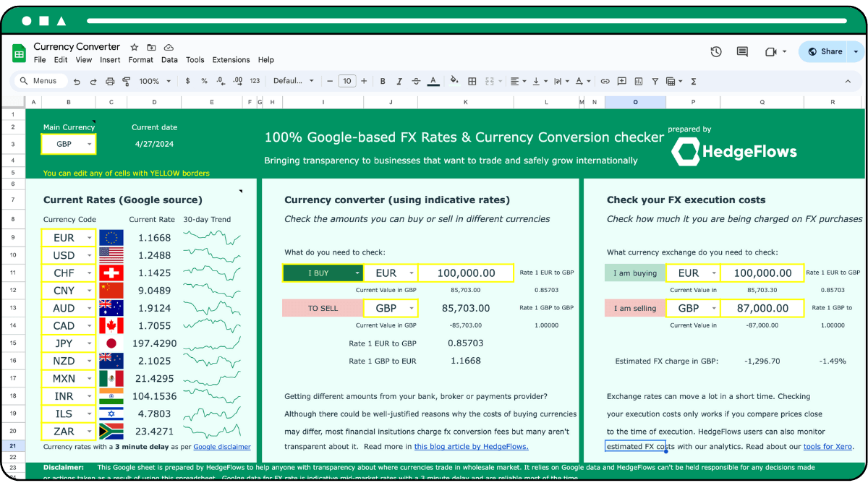Open the text color picker
Viewport: 868px width, 488px height.
click(433, 81)
